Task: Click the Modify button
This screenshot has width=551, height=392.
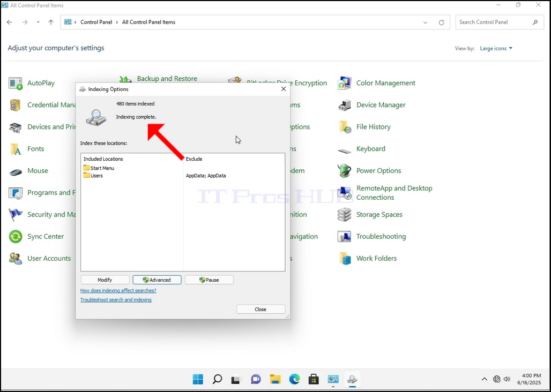Action: tap(105, 280)
